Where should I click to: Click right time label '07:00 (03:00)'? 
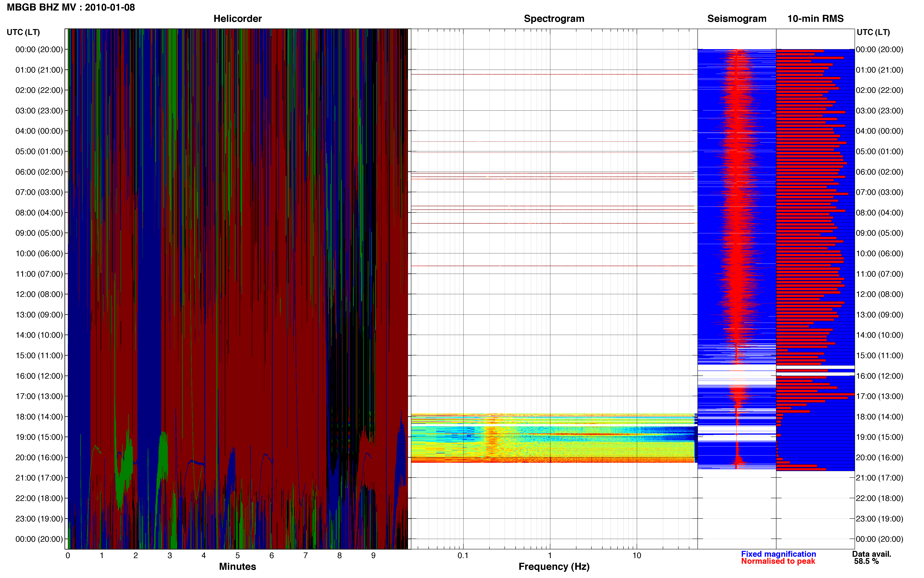coord(879,192)
